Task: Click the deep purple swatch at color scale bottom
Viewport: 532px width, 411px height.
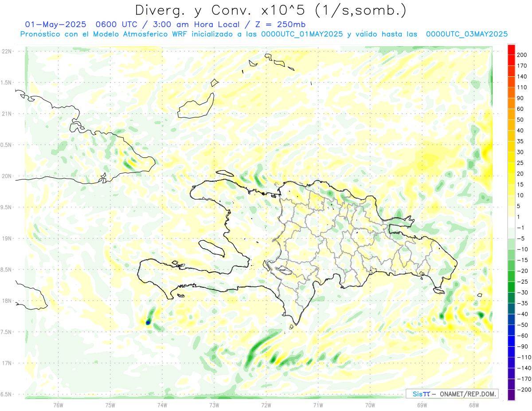Action: pos(511,395)
